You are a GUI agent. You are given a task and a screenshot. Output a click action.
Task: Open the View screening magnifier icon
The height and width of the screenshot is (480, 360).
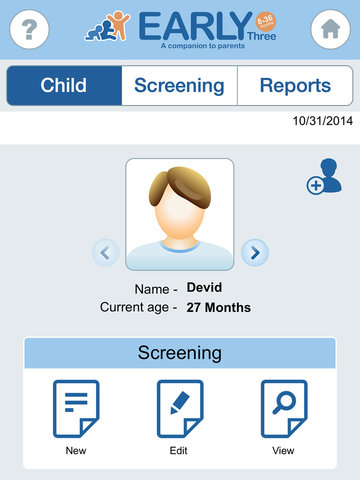coord(284,409)
